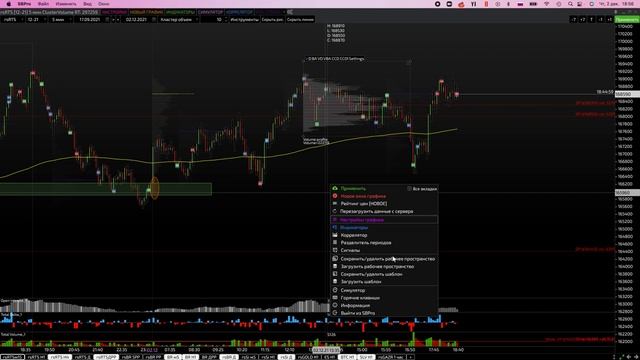Open 'Настройки графика' from context menu
This screenshot has height=360, width=640.
[362, 220]
